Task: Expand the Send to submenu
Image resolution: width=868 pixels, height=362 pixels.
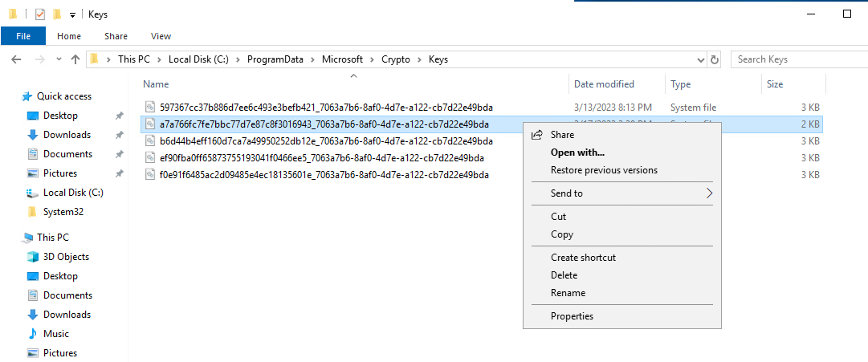Action: click(622, 193)
